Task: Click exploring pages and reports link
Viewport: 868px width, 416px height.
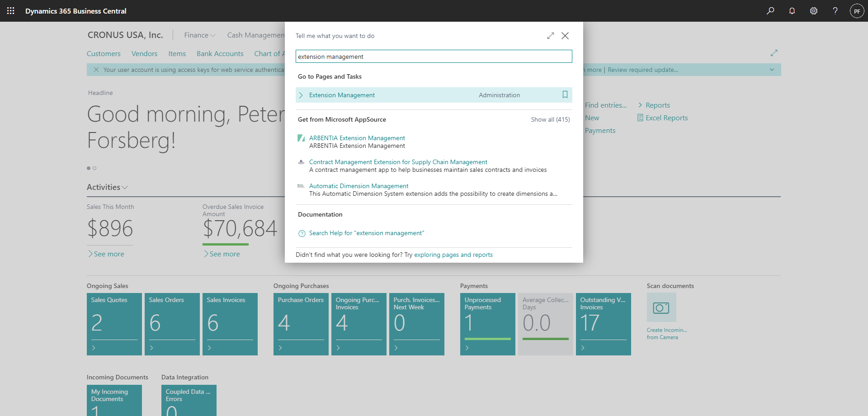Action: click(453, 255)
